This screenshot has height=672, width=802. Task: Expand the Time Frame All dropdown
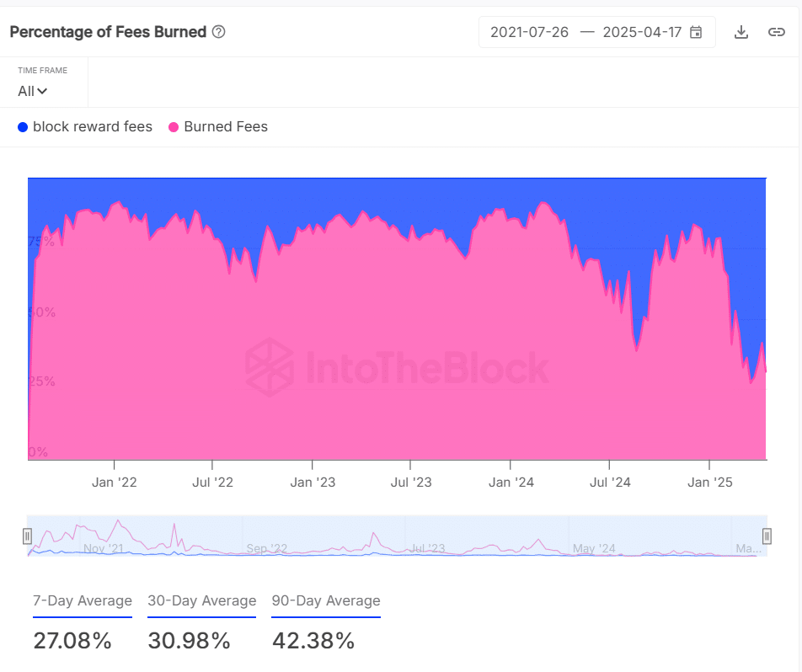[x=33, y=91]
